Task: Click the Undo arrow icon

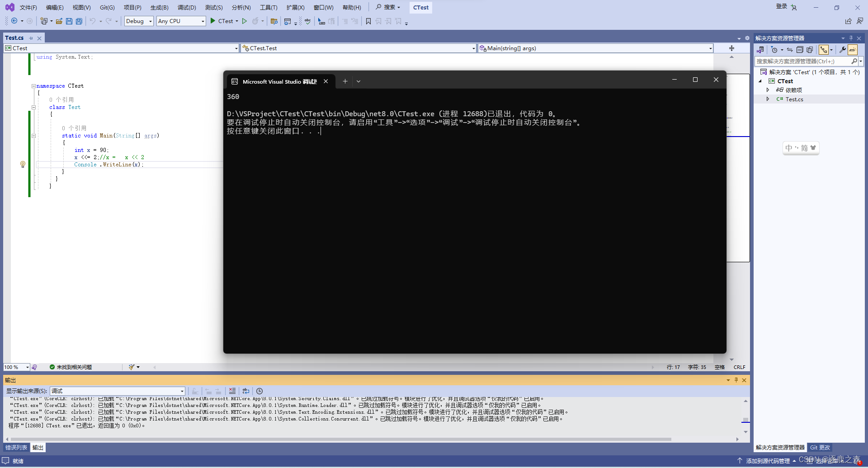Action: (x=93, y=21)
